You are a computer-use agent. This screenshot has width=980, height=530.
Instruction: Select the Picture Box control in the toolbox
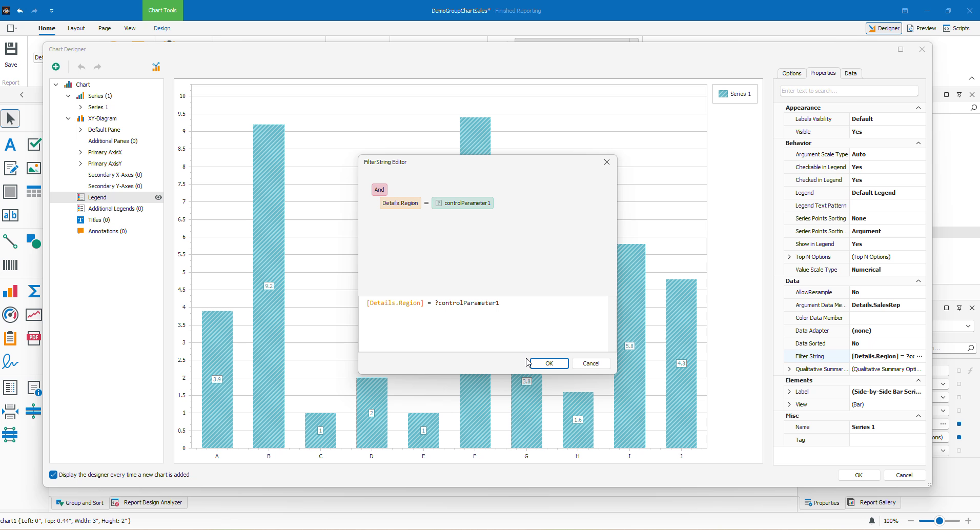coord(34,168)
